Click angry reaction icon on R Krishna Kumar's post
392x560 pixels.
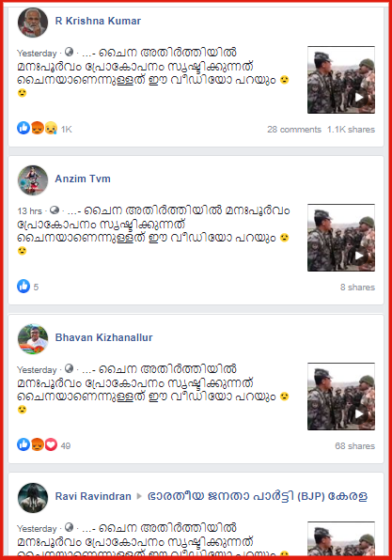coord(38,128)
